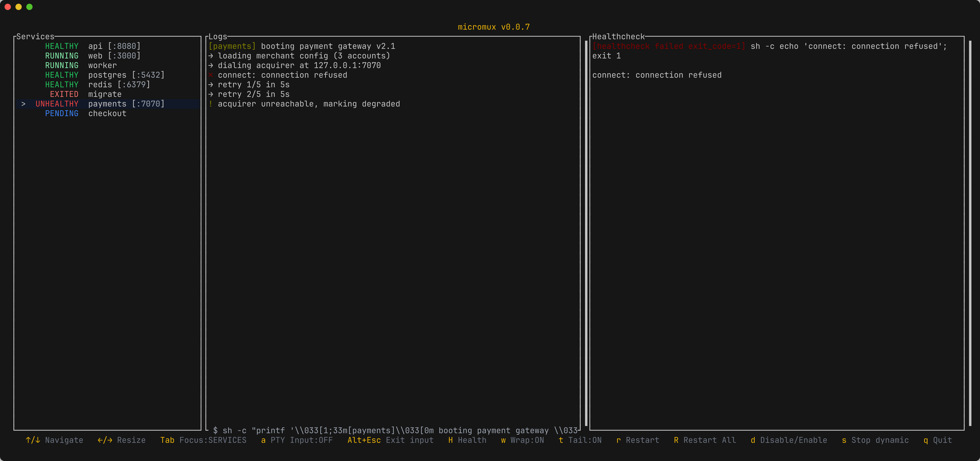The height and width of the screenshot is (461, 980).
Task: Click the UNHEALTHY status label
Action: pos(57,104)
